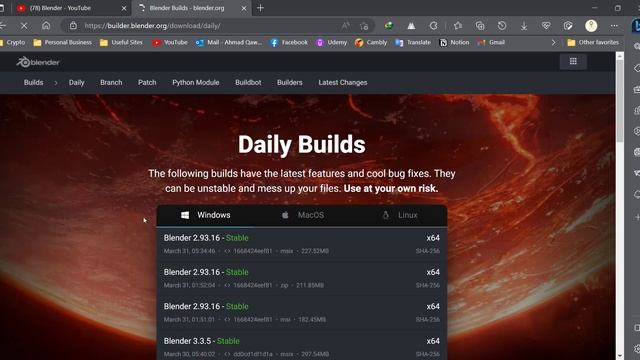The image size is (640, 360).
Task: Open SHA-256 for the 227.52MB msix build
Action: (428, 251)
